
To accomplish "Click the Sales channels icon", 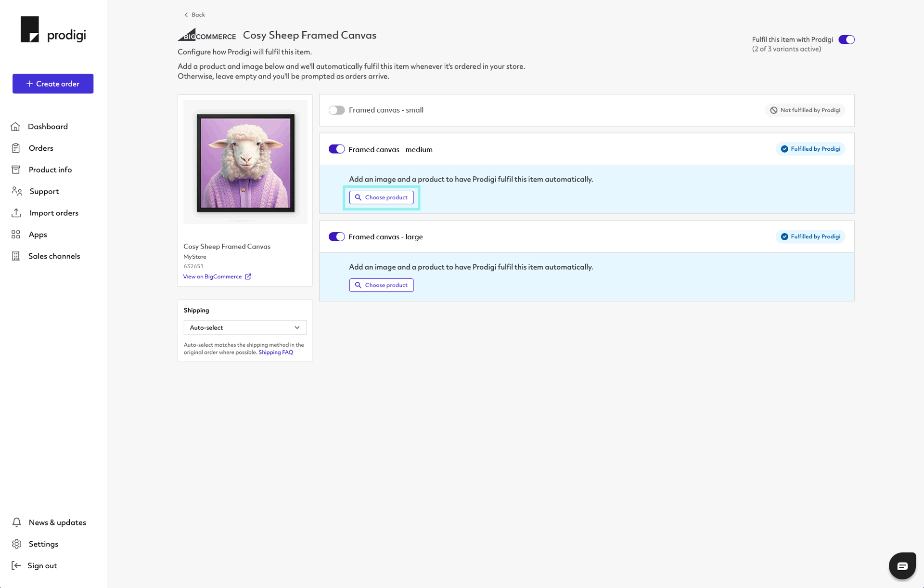I will tap(15, 256).
